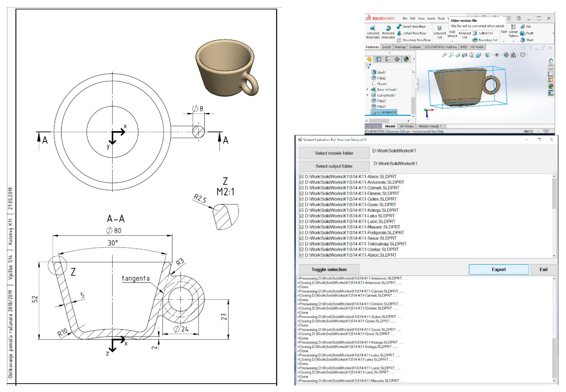Click the FeatureManager filter funnel icon
This screenshot has height=392, width=566.
tap(368, 66)
